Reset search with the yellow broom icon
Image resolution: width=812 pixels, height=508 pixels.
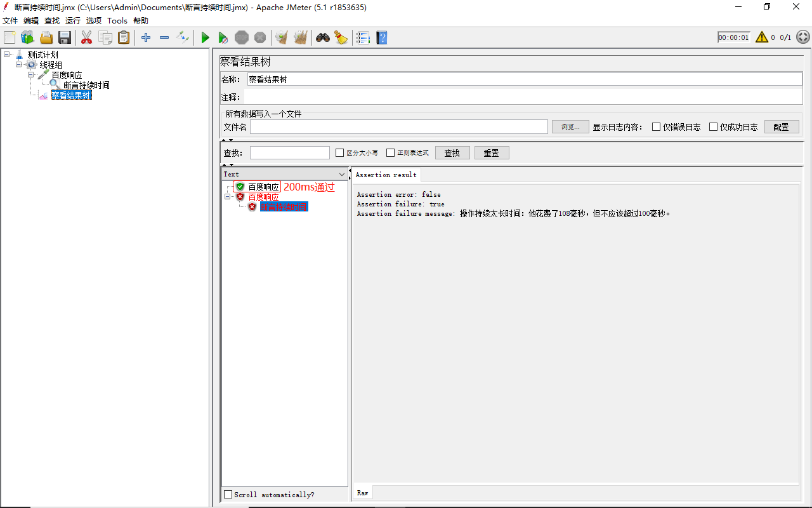[x=341, y=37]
